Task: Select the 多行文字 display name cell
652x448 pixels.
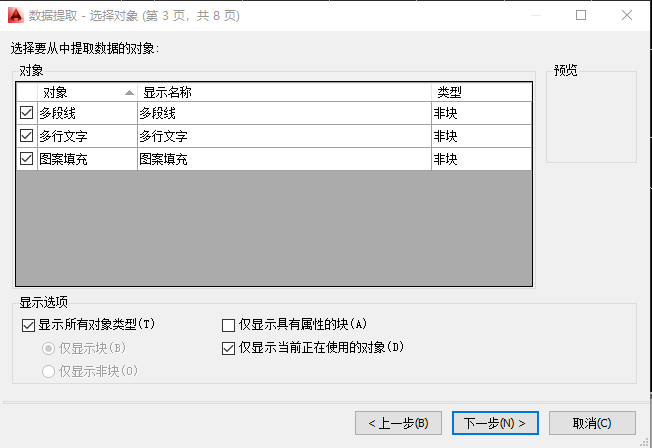Action: coord(284,136)
